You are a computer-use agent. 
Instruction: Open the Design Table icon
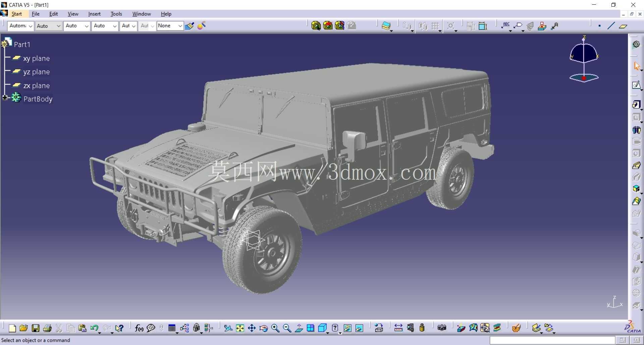172,328
